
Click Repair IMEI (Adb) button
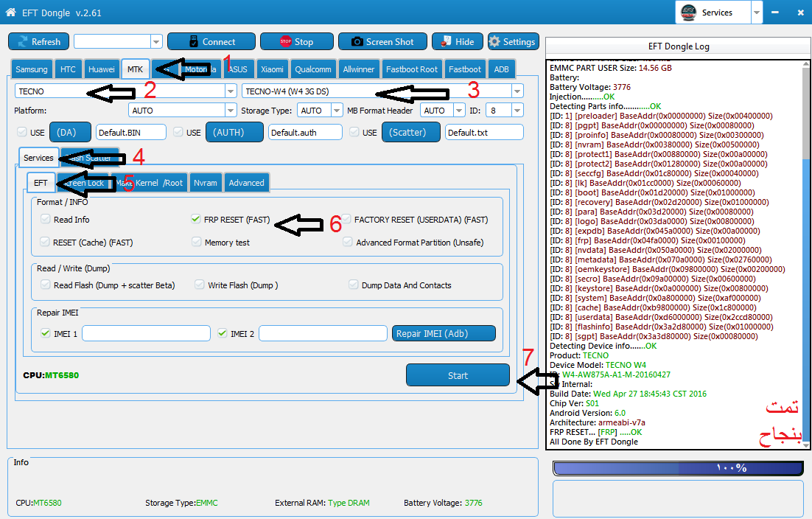click(444, 333)
